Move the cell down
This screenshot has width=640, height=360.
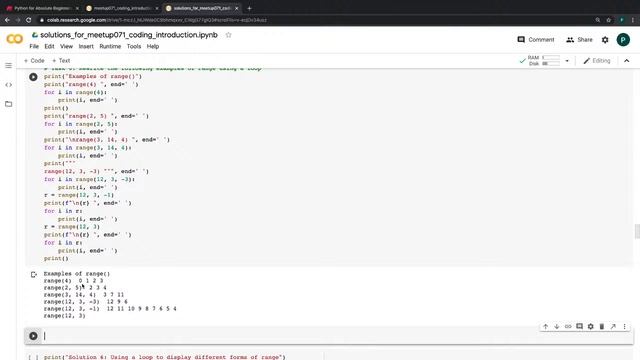(x=557, y=327)
